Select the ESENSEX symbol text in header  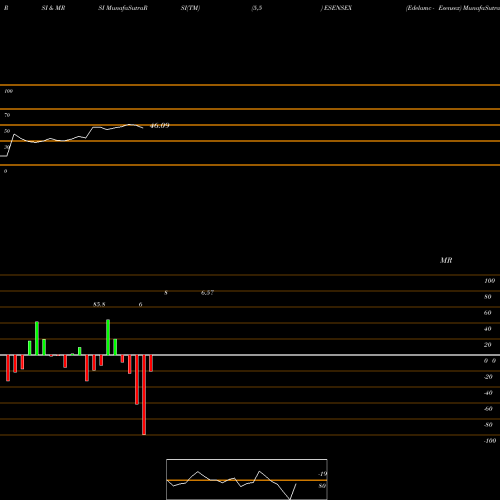(338, 8)
